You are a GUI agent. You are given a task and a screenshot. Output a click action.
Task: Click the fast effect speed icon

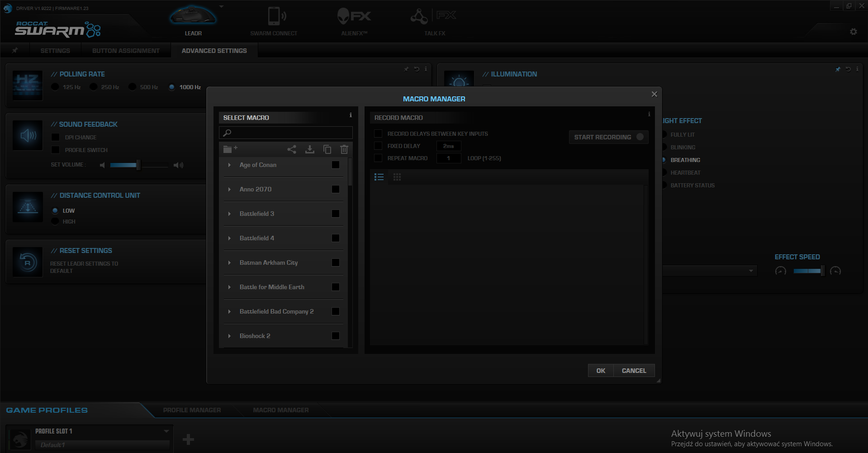[835, 271]
